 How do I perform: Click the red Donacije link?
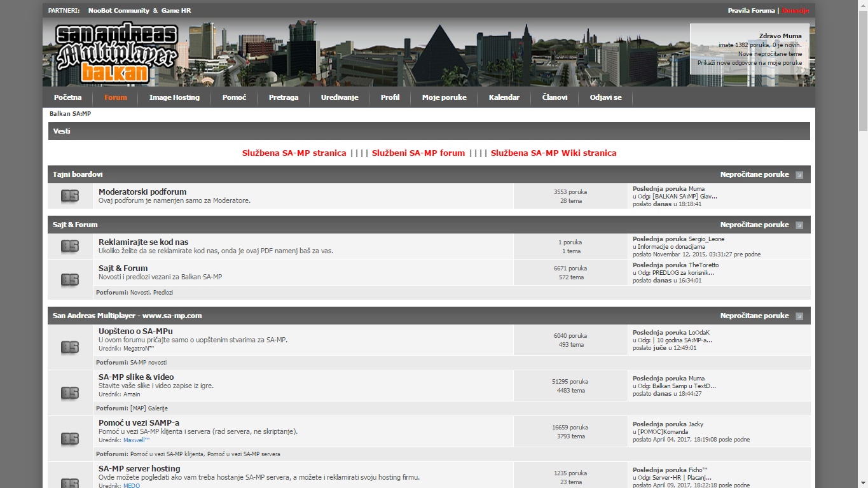(796, 11)
